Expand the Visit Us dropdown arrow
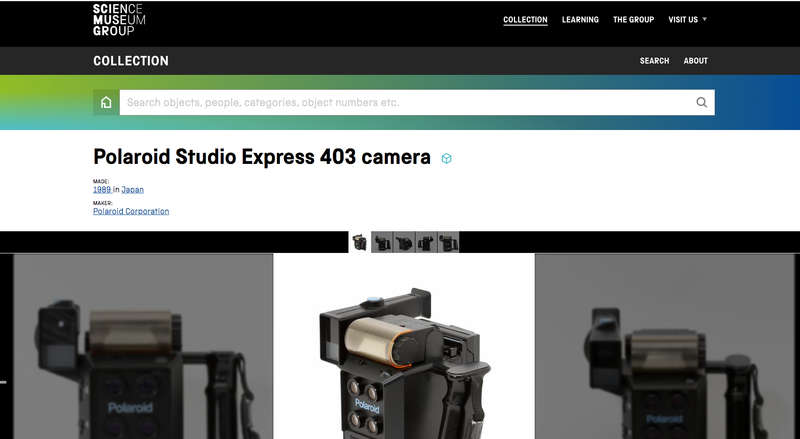Screen dimensions: 800x439 click(705, 19)
